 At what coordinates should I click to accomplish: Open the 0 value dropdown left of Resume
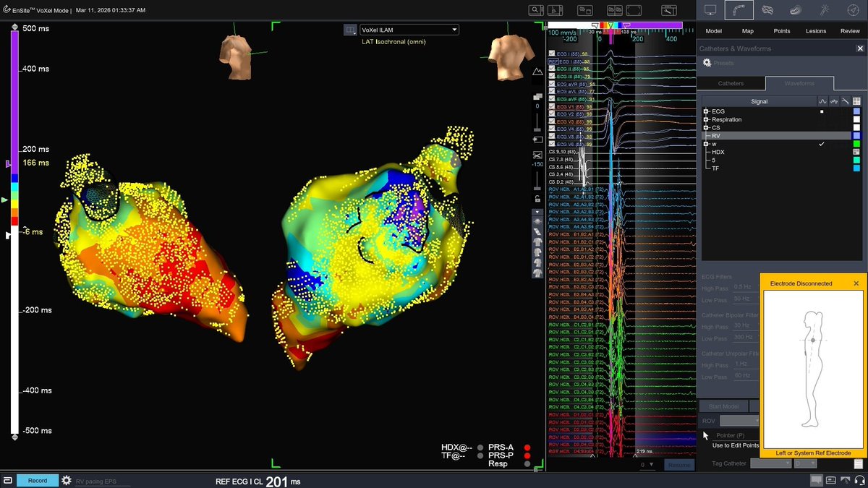click(647, 465)
